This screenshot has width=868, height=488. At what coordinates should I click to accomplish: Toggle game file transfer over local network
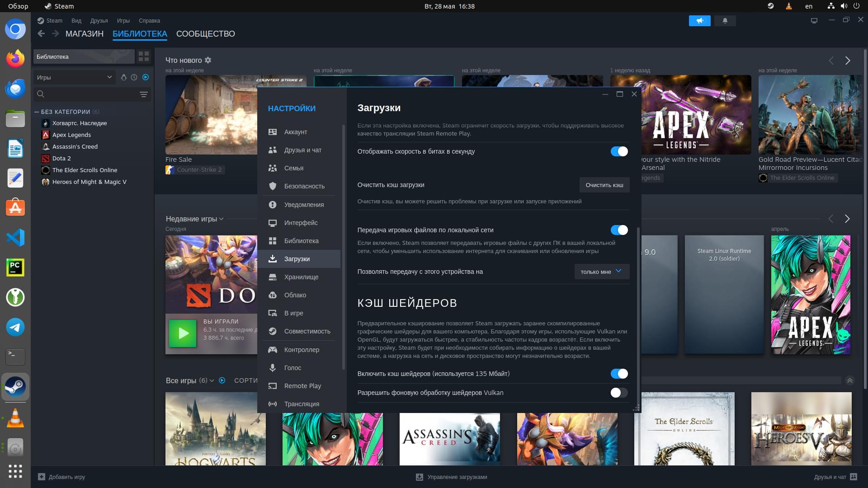click(619, 230)
